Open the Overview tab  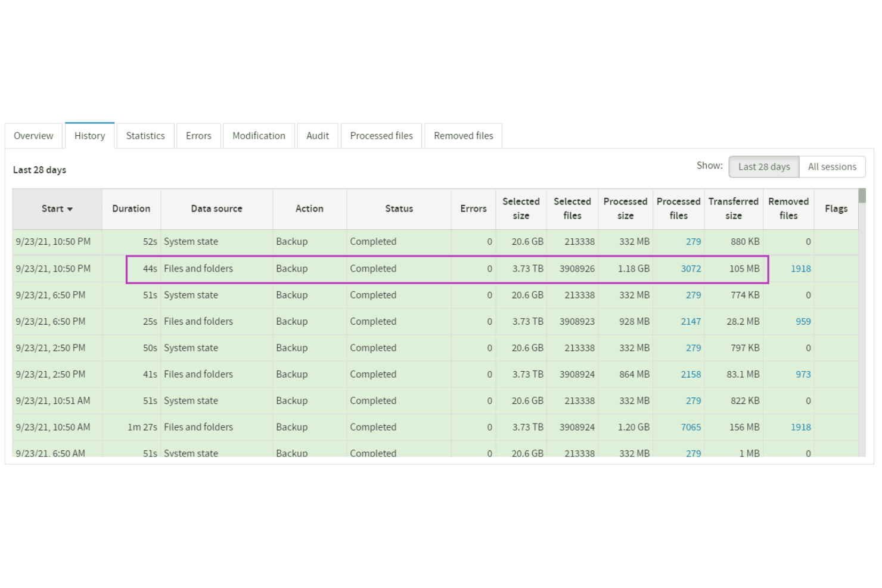(33, 136)
